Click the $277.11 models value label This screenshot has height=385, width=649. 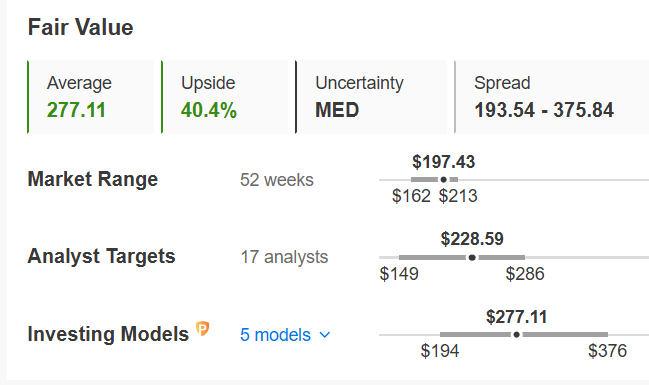point(517,317)
